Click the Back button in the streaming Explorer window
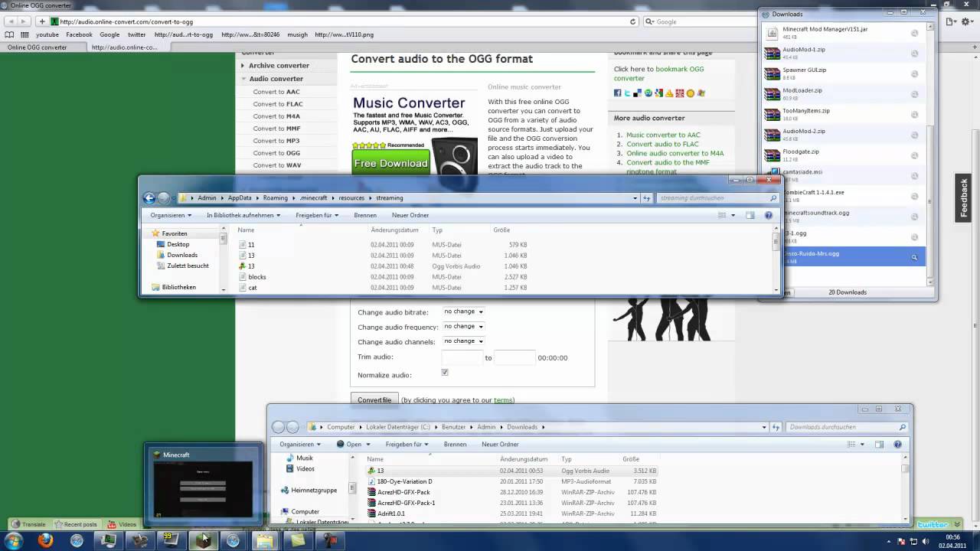The height and width of the screenshot is (551, 980). (x=149, y=197)
